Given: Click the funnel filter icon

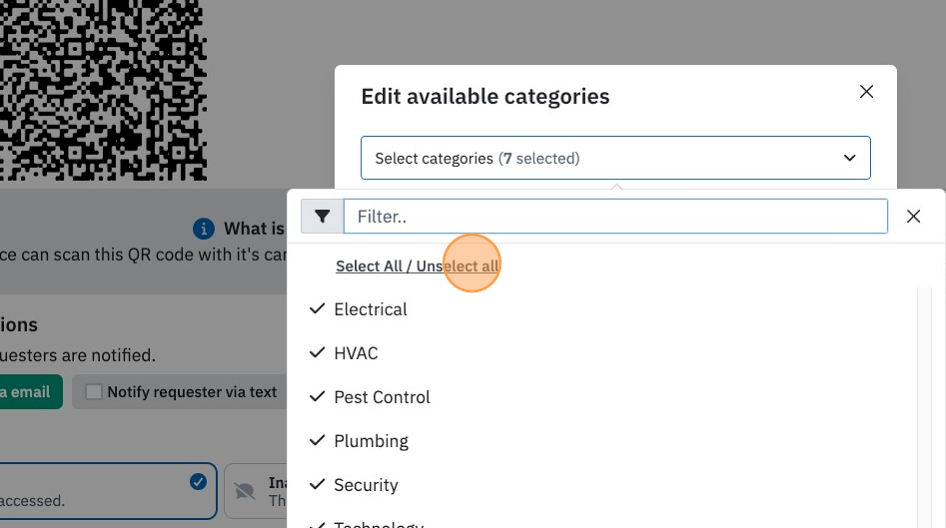Looking at the screenshot, I should (x=322, y=216).
